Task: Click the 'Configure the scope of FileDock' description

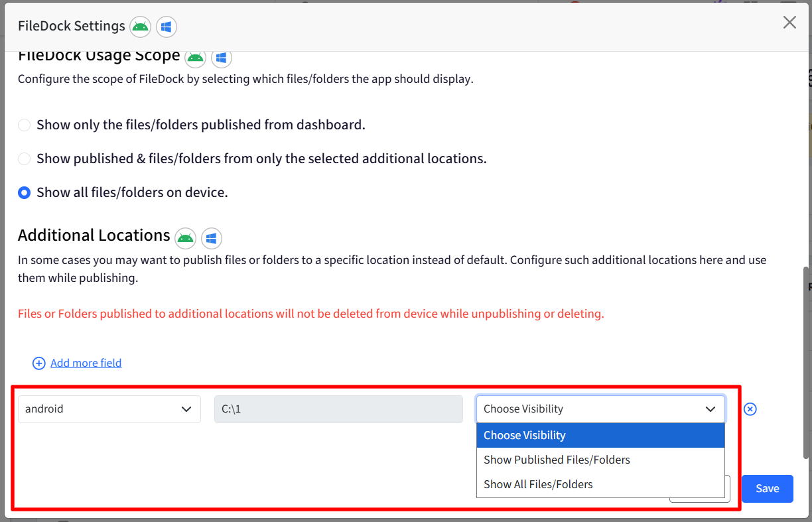Action: pyautogui.click(x=245, y=79)
